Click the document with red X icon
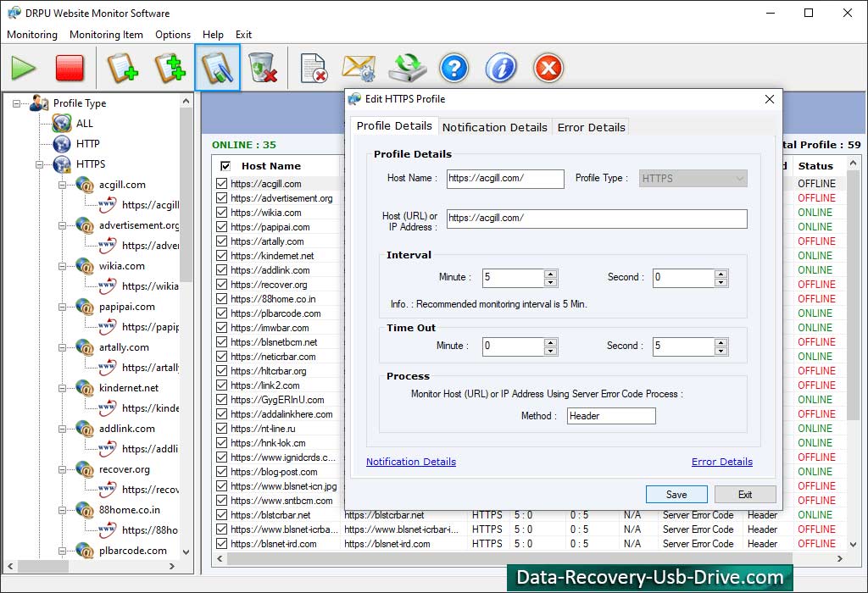The height and width of the screenshot is (593, 868). pyautogui.click(x=314, y=68)
